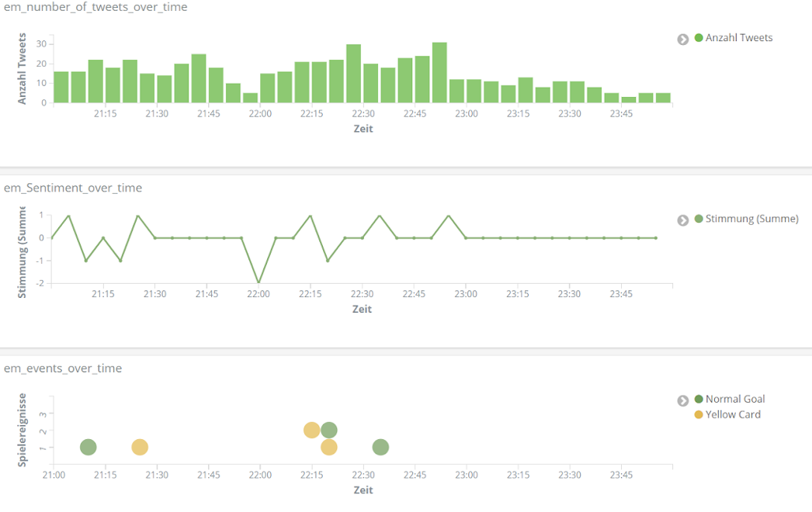Toggle the Normal Goal series label

click(x=734, y=400)
